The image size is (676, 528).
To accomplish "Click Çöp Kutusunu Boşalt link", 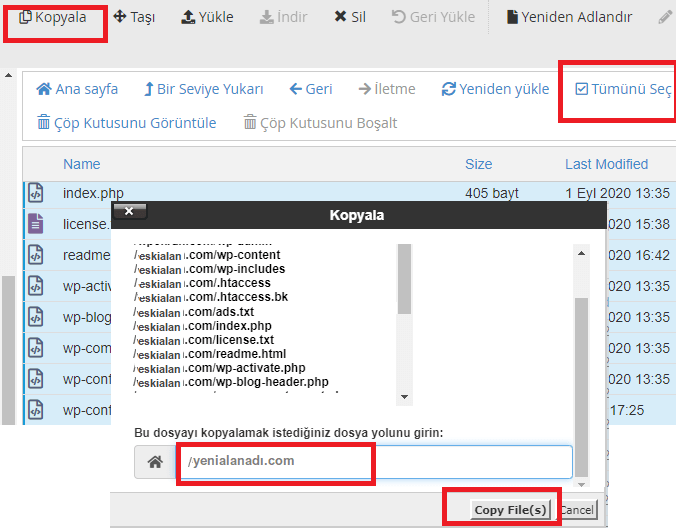I will pyautogui.click(x=320, y=123).
